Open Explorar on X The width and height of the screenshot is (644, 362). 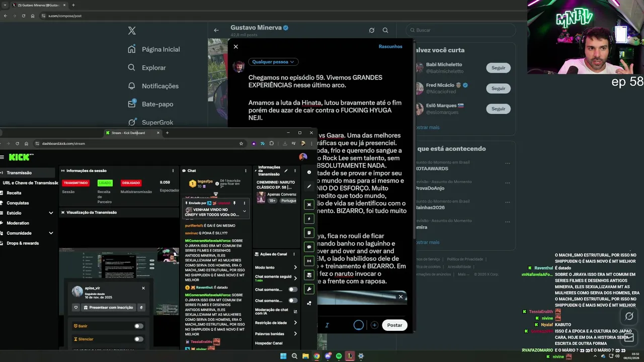point(146,67)
